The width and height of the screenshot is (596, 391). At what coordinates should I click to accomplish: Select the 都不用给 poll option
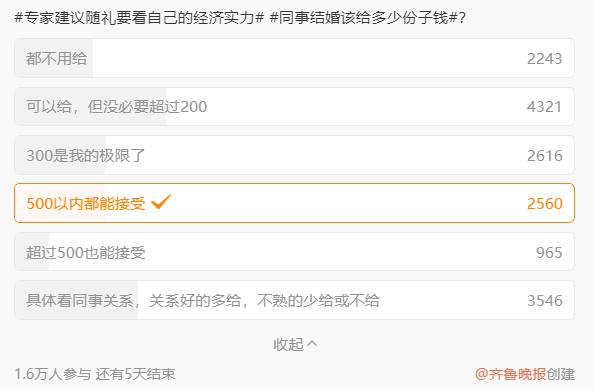[294, 58]
